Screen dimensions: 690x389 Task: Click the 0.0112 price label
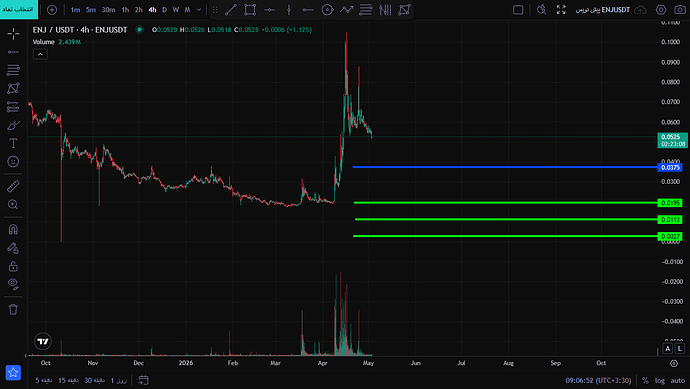coord(670,220)
